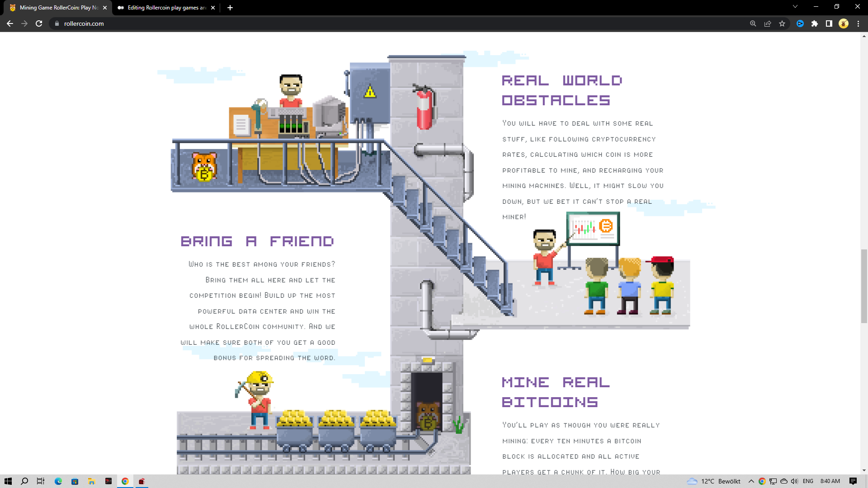Screen dimensions: 868x488
Task: Switch the ENG input language
Action: click(x=808, y=481)
